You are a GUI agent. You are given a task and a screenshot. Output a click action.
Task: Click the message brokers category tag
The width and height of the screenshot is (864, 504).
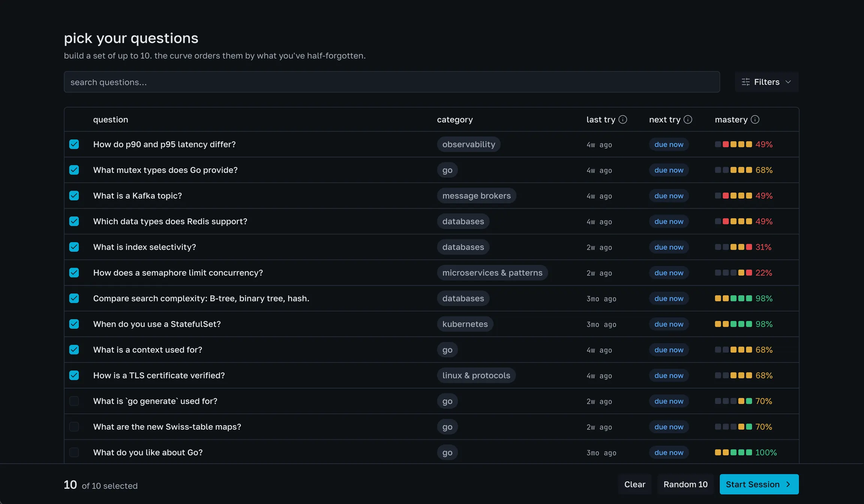(x=476, y=196)
